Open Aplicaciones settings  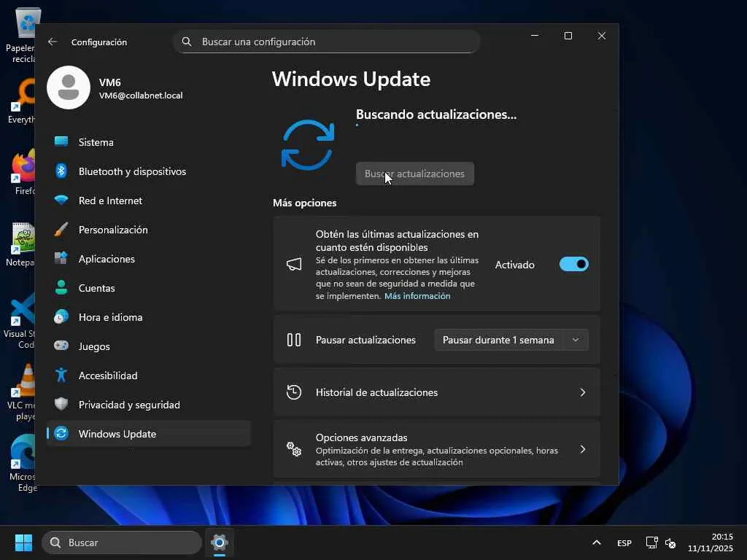(x=149, y=259)
